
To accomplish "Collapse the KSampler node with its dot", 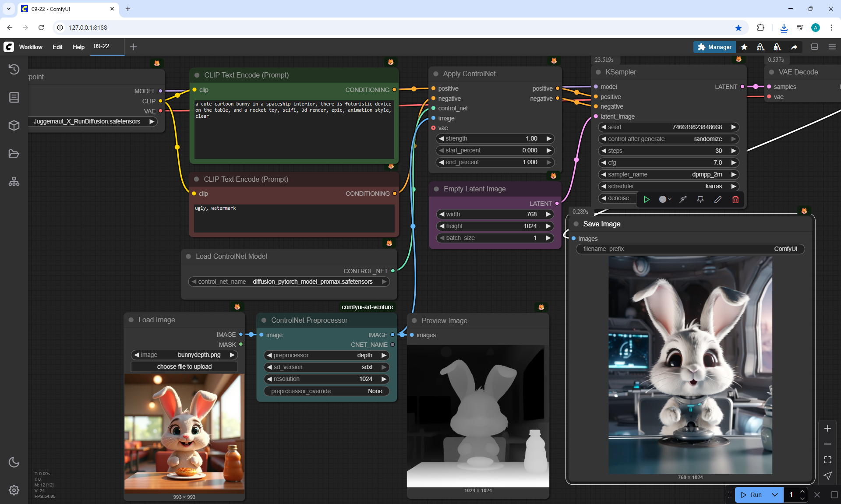I will 598,72.
